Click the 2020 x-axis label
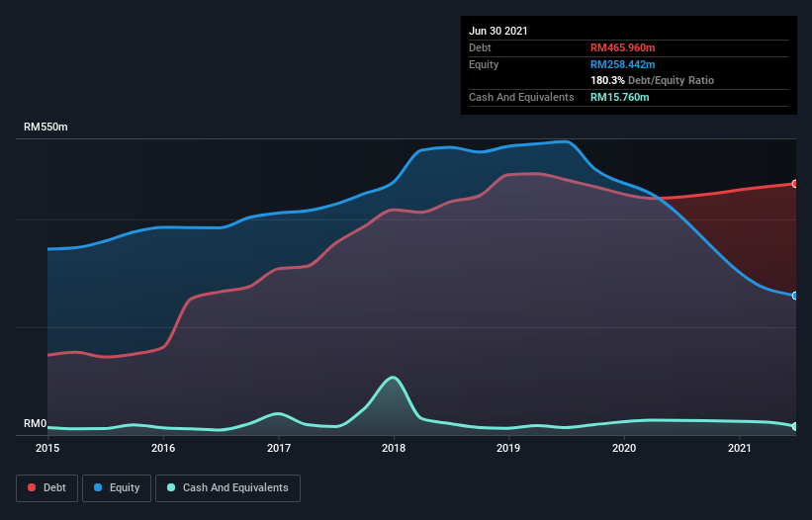Viewport: 812px width, 520px height. click(x=624, y=448)
